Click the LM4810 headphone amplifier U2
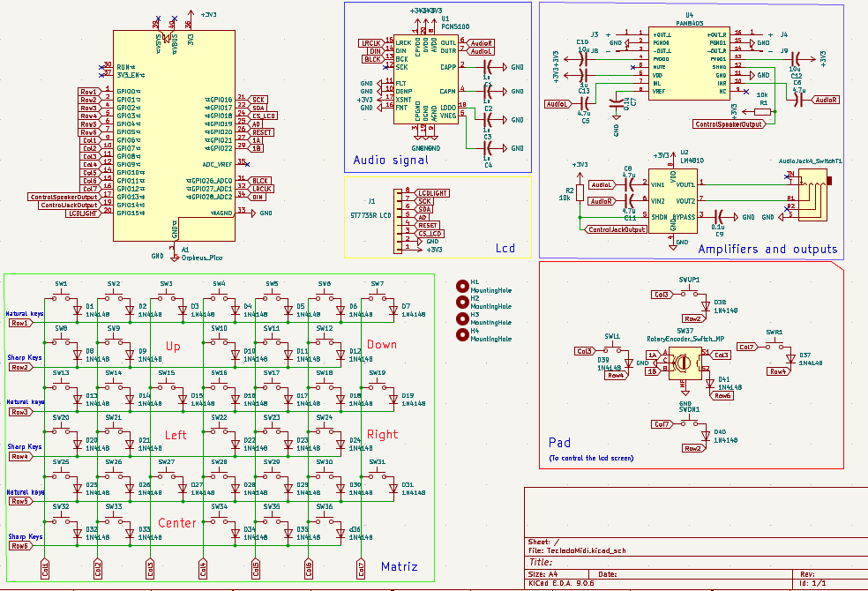The image size is (868, 591). (x=673, y=199)
